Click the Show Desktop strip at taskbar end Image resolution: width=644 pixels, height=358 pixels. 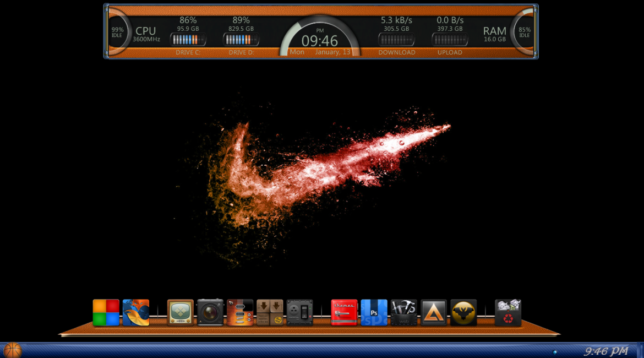(x=640, y=351)
